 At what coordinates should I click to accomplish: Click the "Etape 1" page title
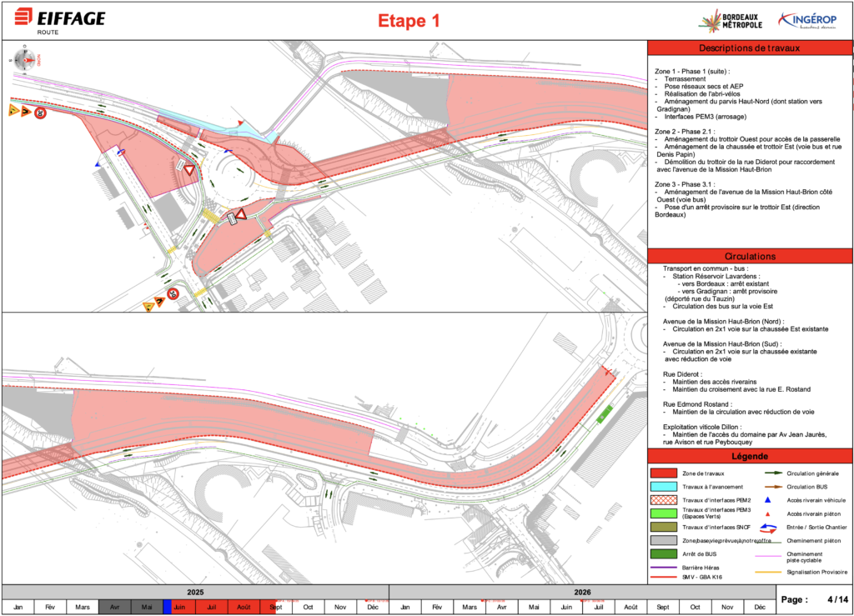(409, 21)
